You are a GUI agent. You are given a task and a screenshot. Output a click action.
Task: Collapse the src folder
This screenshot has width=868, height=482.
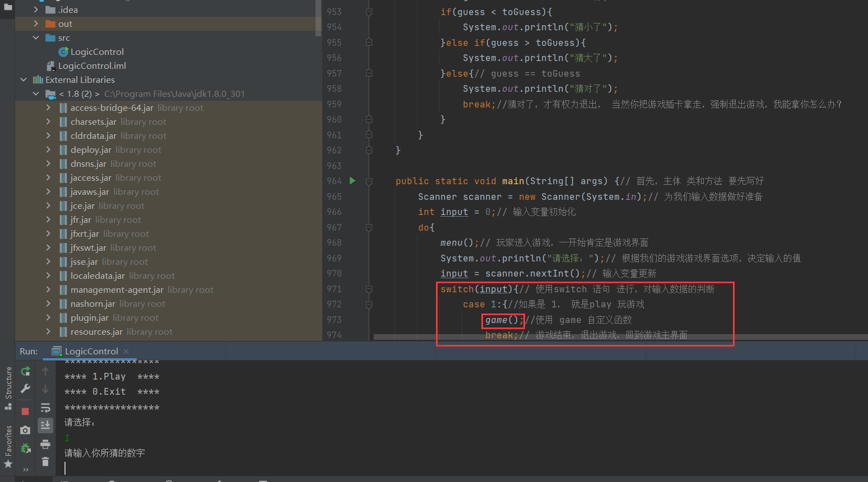point(36,38)
